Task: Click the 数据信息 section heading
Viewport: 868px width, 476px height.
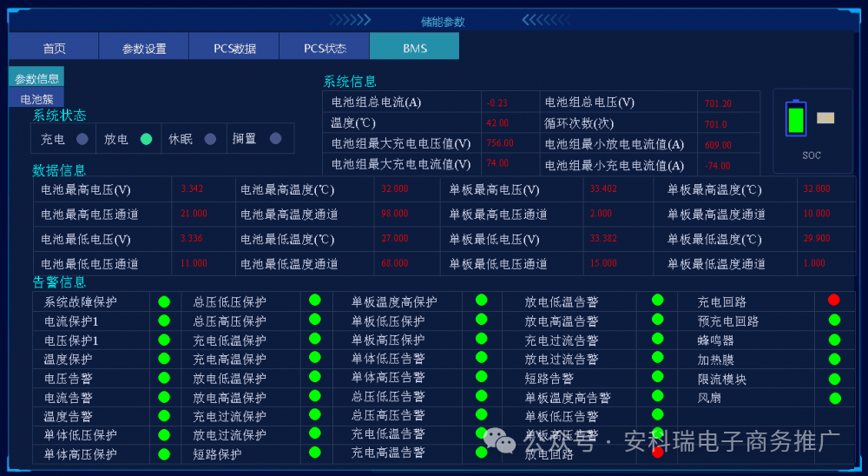Action: tap(59, 170)
